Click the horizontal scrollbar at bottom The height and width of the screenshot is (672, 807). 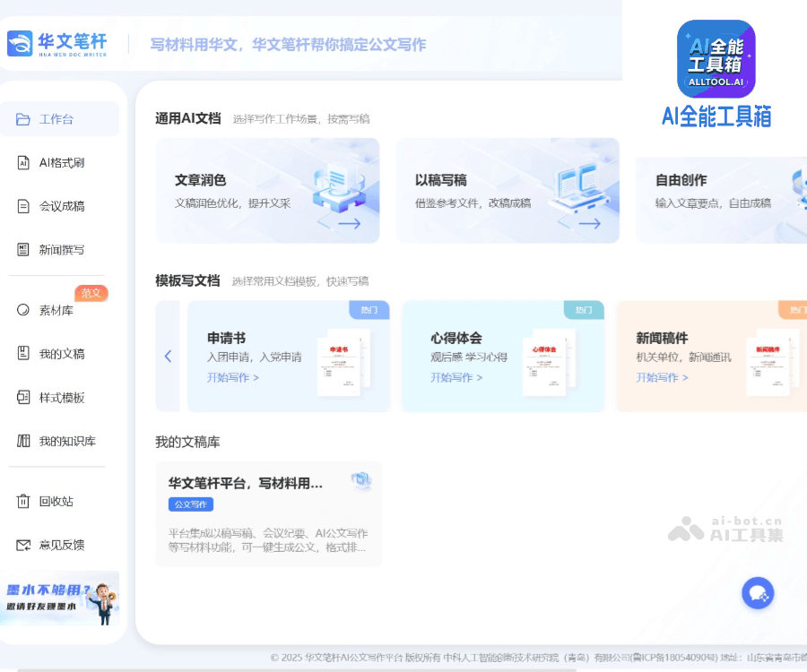click(x=297, y=670)
